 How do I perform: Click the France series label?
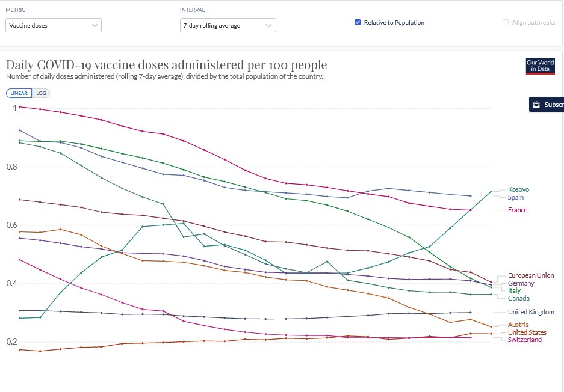(517, 210)
